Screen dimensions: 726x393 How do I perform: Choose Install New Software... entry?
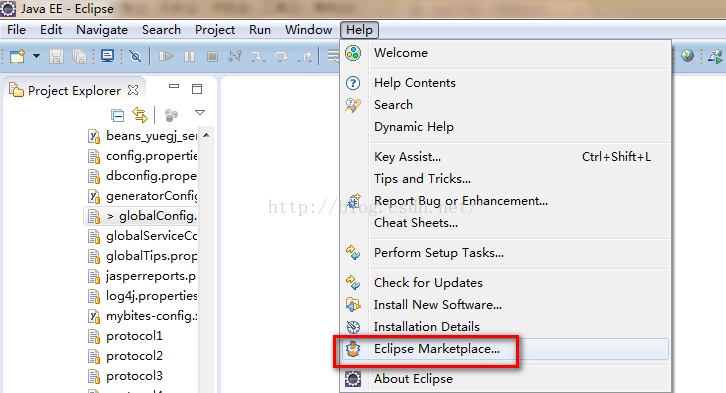(x=506, y=305)
